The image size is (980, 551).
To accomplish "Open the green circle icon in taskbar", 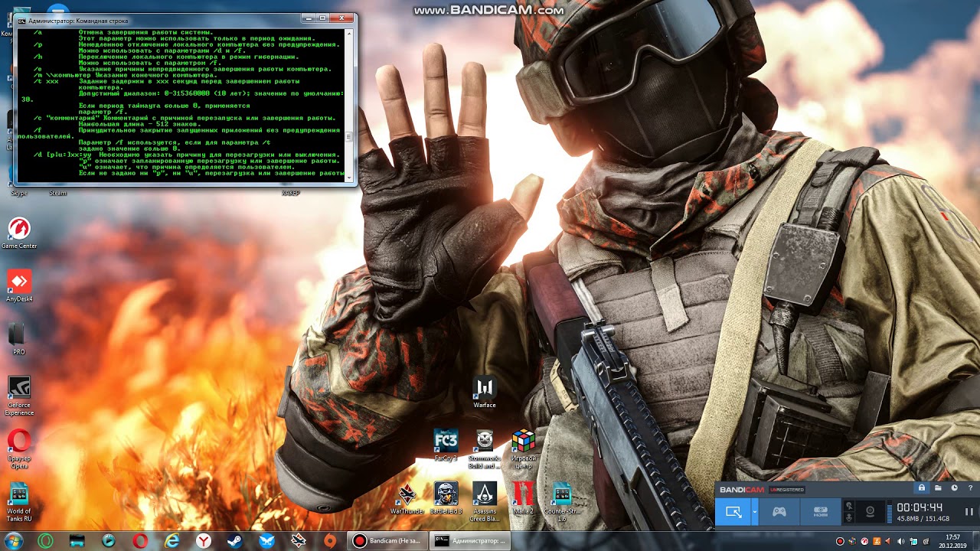I will tap(46, 541).
